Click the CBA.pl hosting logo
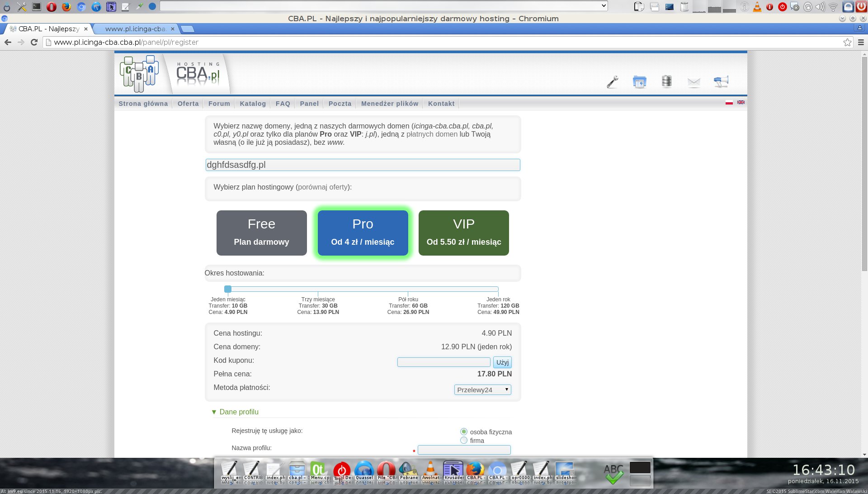 [x=198, y=75]
